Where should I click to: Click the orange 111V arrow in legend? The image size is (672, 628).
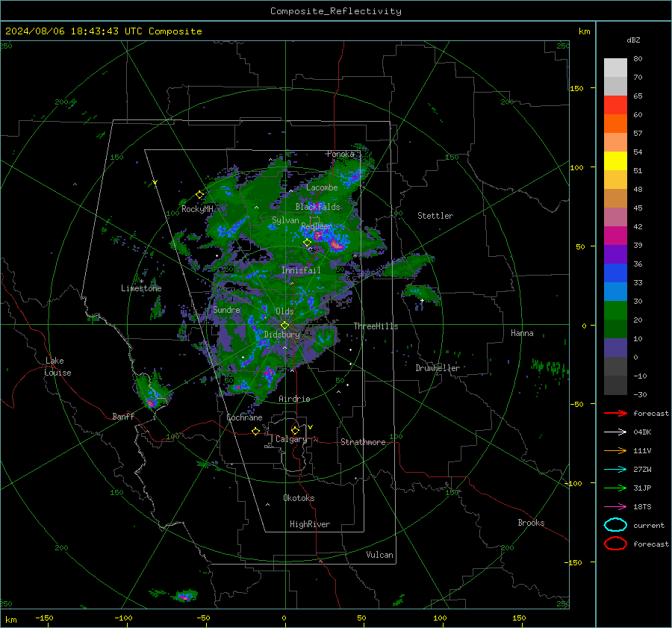[x=615, y=450]
